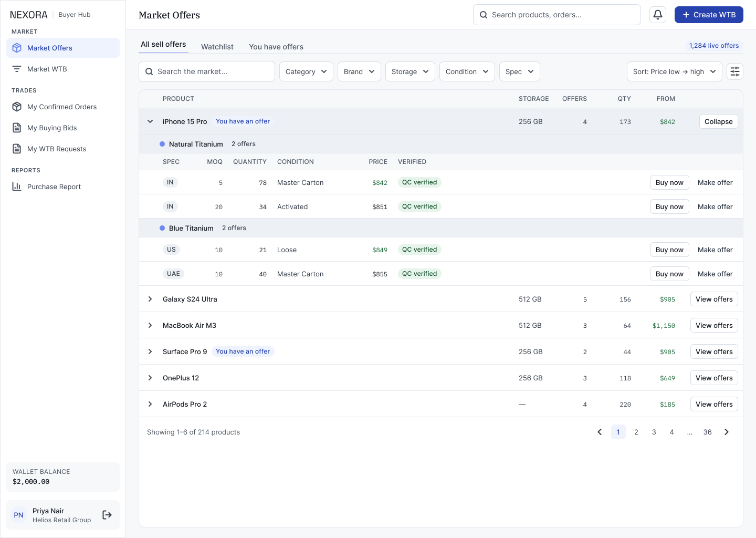The height and width of the screenshot is (538, 756).
Task: Open My Buying Bids in sidebar
Action: click(x=63, y=128)
